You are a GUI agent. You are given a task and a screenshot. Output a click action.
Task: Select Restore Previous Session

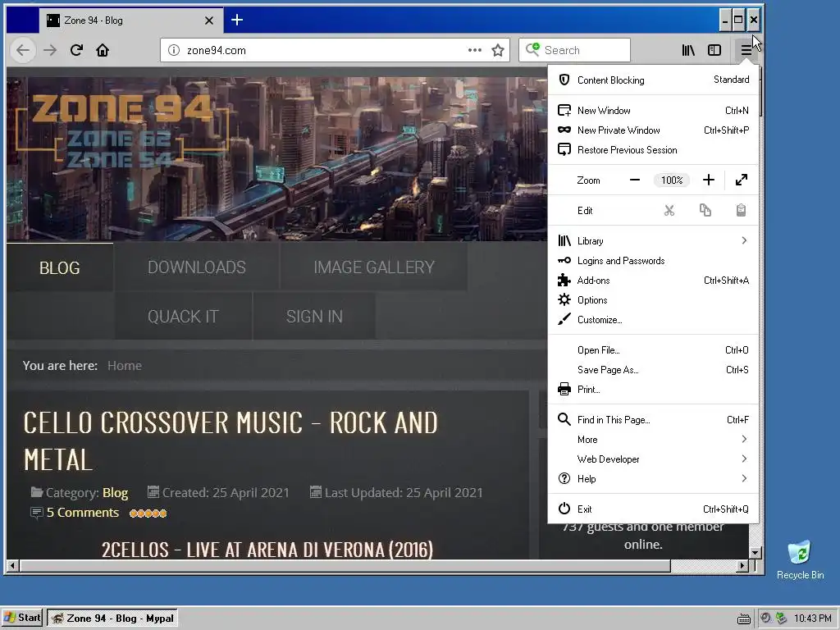coord(653,150)
